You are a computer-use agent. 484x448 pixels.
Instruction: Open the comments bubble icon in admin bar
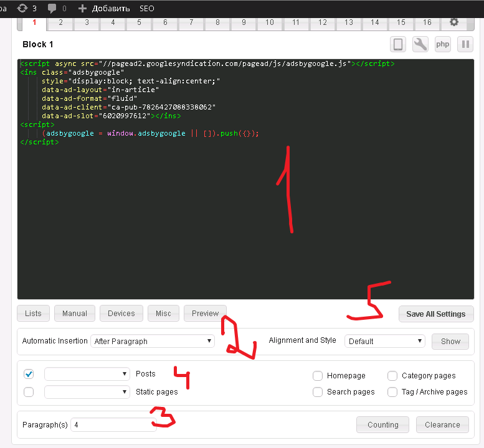(x=52, y=8)
